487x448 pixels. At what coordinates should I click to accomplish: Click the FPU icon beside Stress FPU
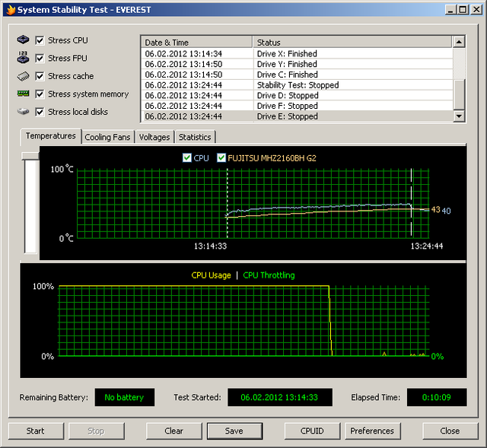pos(23,58)
